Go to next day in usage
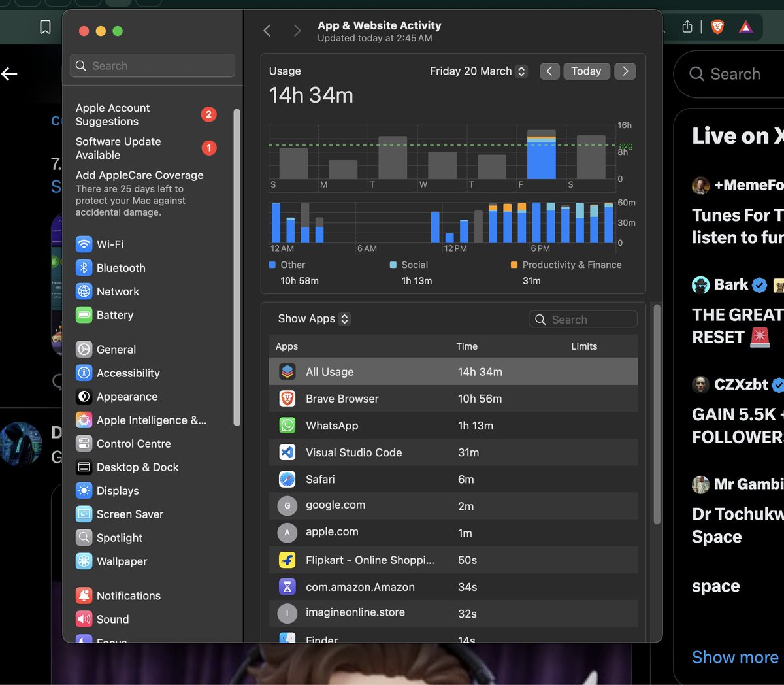The height and width of the screenshot is (685, 784). 625,71
